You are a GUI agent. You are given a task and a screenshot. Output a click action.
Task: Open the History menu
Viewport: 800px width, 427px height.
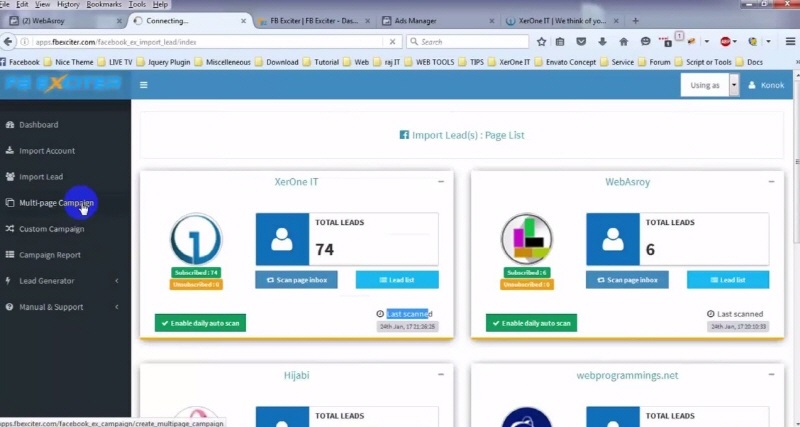pos(68,4)
